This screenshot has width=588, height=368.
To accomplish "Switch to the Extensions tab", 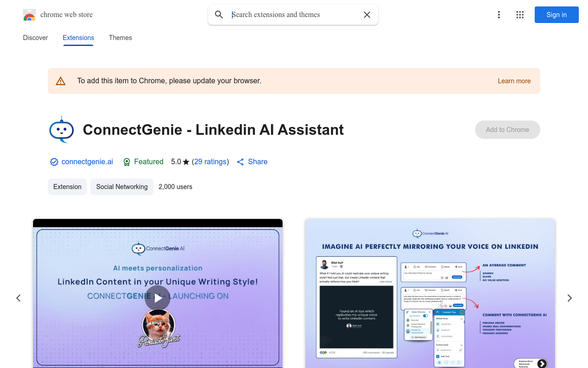I will pyautogui.click(x=79, y=38).
